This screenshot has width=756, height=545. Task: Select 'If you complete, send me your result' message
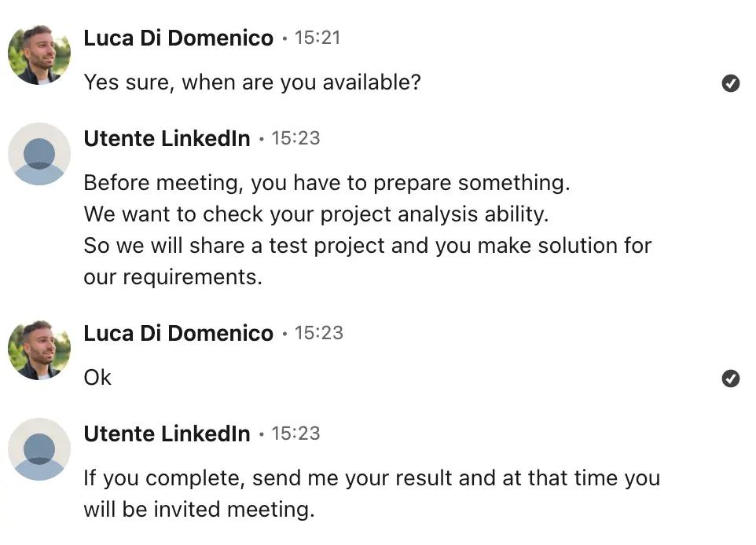coord(372,494)
